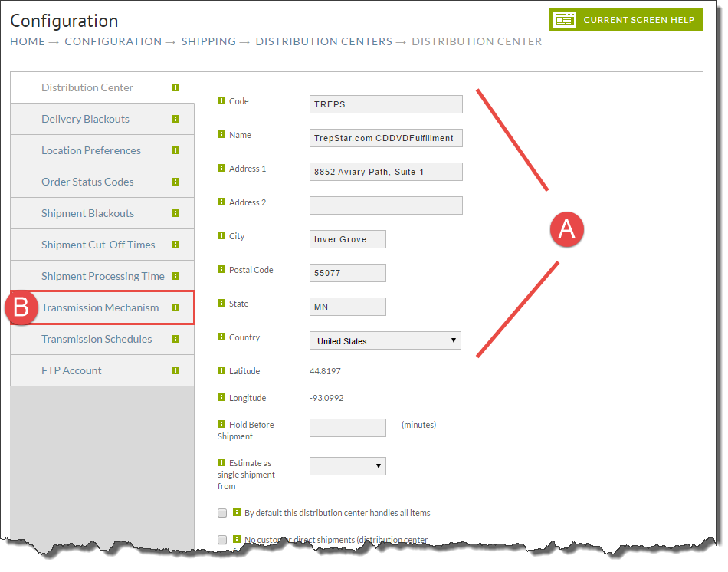Toggle the 'No customer direct shipments' checkbox
Screen dimensions: 728x572
(222, 540)
